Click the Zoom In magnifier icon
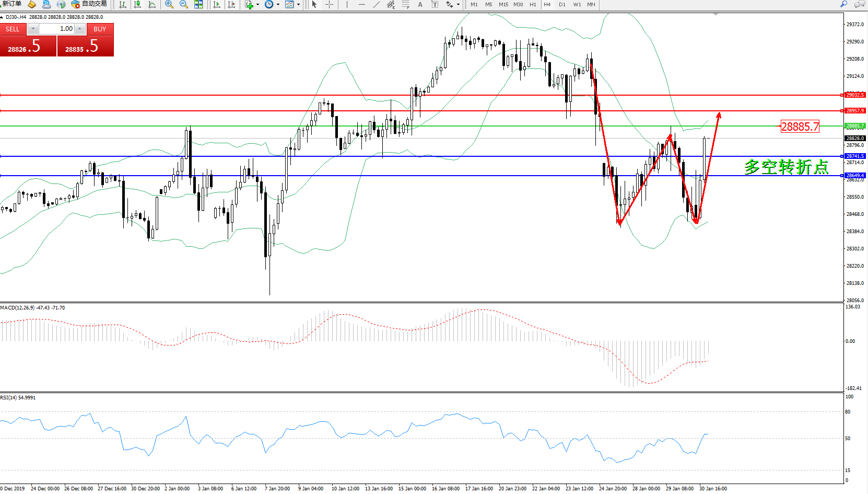 tap(169, 5)
